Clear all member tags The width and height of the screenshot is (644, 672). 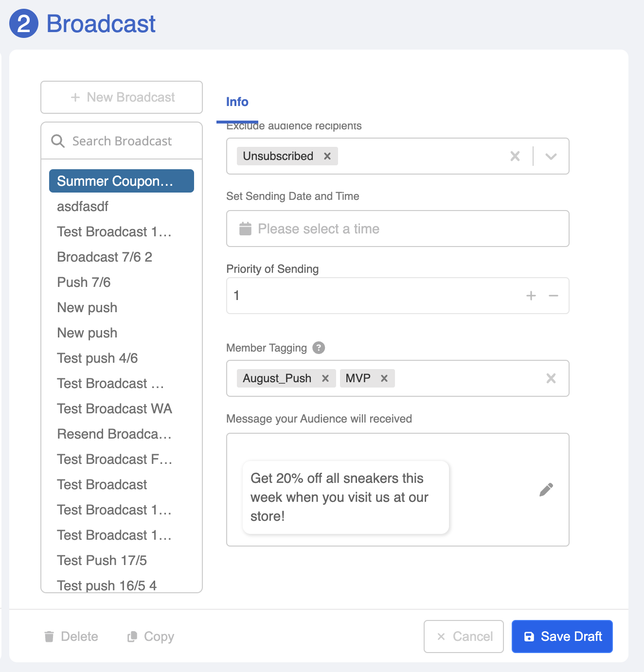[x=551, y=378]
